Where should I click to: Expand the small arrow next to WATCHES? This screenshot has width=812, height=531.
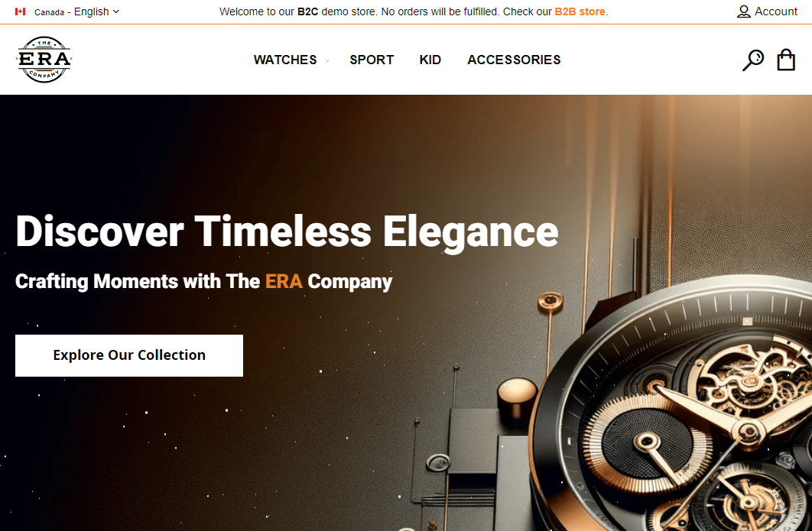(327, 61)
